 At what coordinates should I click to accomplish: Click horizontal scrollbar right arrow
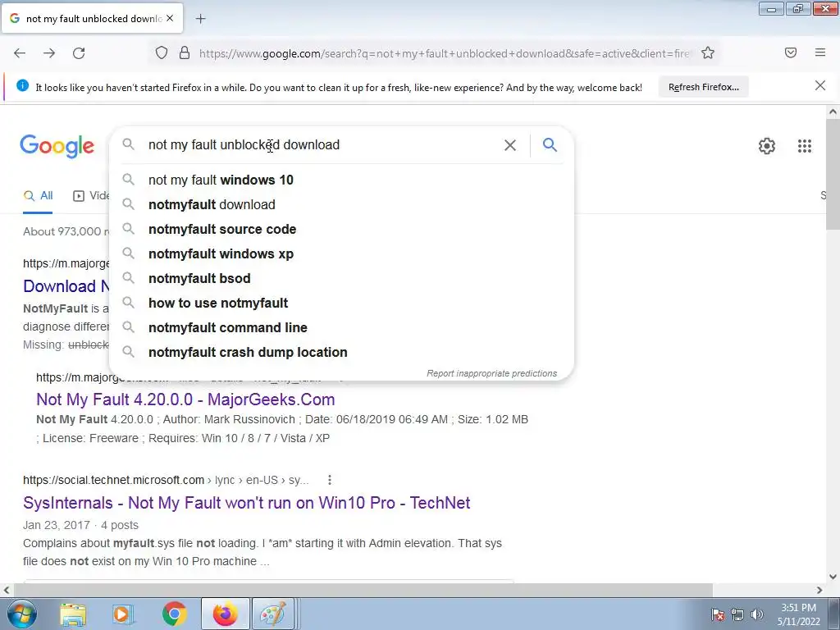819,590
